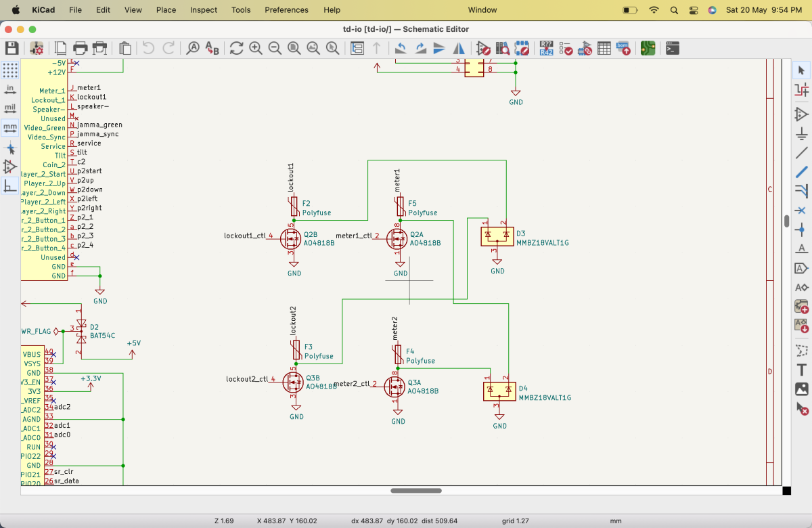
Task: Open macOS Spotlight search
Action: point(674,10)
